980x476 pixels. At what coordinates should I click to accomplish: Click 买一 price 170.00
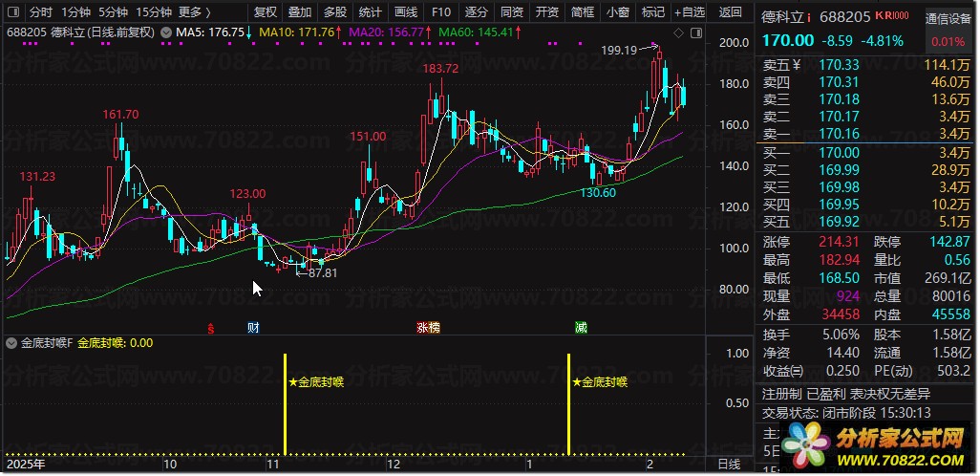click(x=839, y=153)
